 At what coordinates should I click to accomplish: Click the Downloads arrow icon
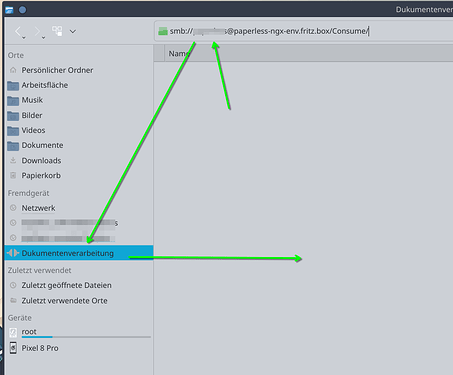coord(13,160)
